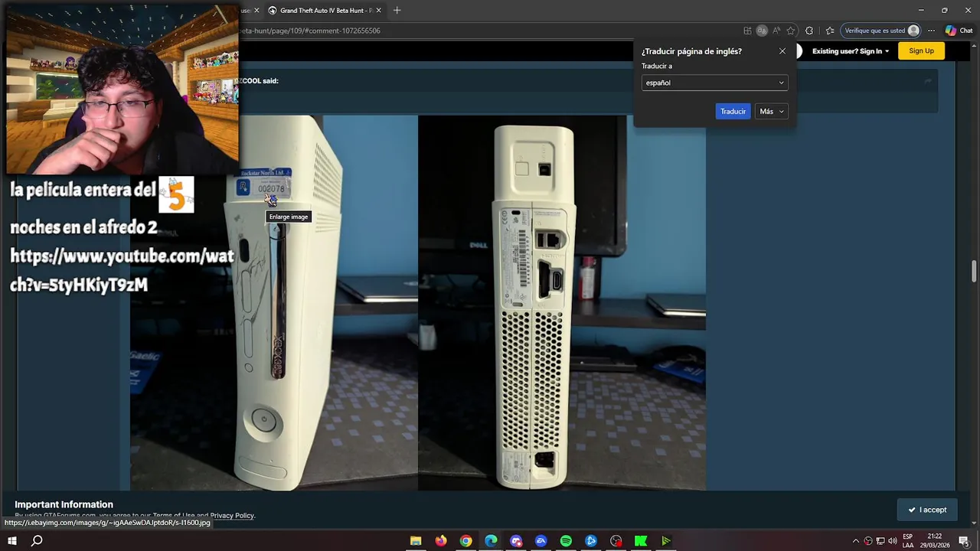Open OBS Studio from the taskbar
The image size is (980, 551).
click(616, 541)
